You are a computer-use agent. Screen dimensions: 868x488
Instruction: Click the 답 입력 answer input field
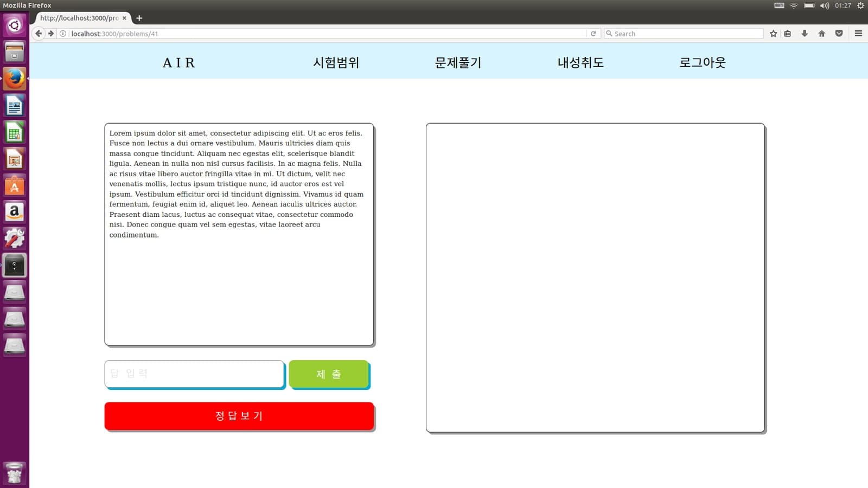point(194,374)
